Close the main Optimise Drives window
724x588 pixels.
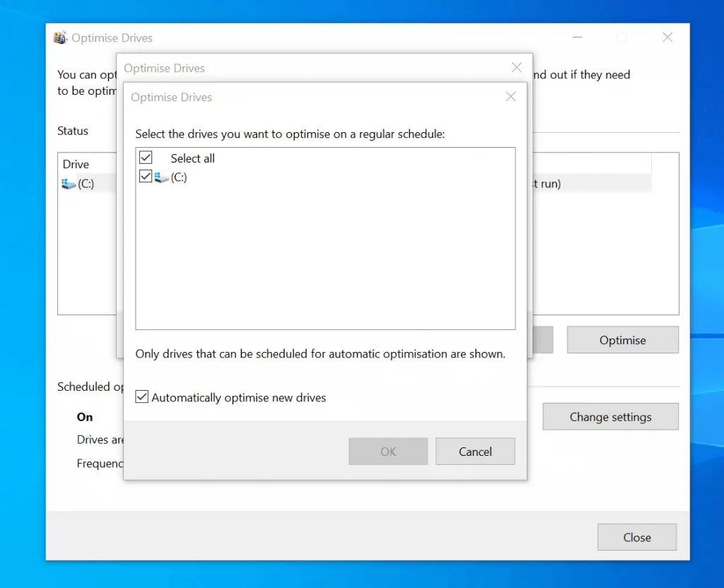[667, 37]
